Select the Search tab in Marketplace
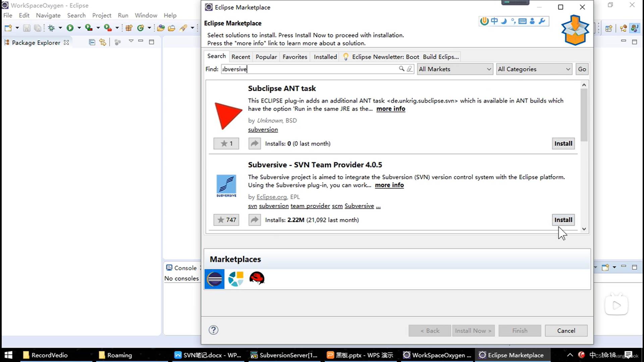Screen dimensions: 644x362 pos(216,56)
